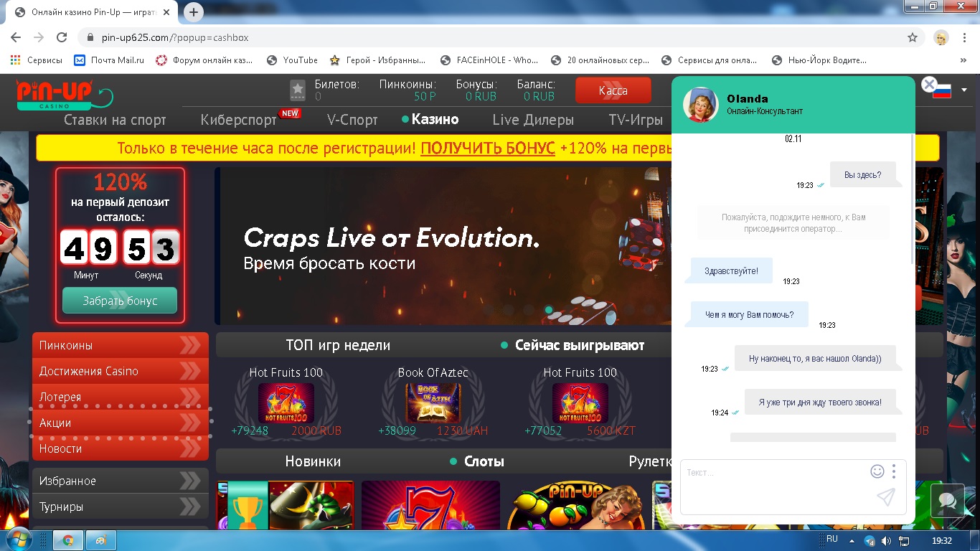Bookmark page with star icon
This screenshot has height=551, width=980.
[x=913, y=37]
